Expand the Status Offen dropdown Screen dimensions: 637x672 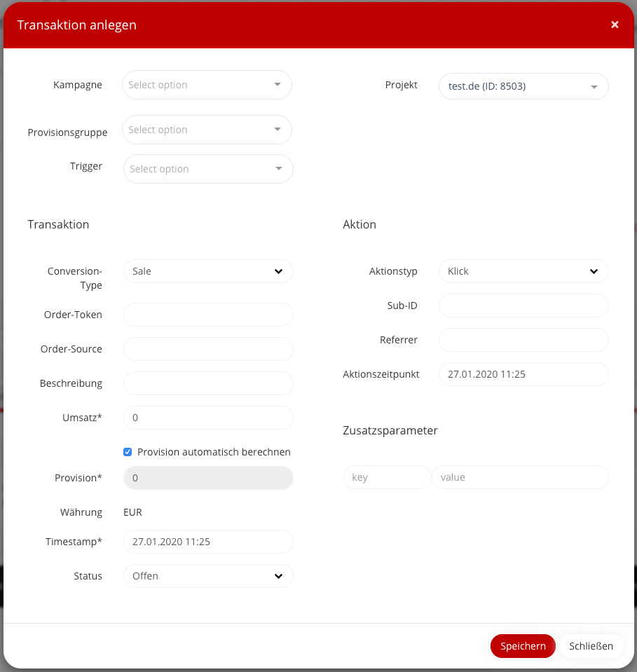click(x=208, y=576)
